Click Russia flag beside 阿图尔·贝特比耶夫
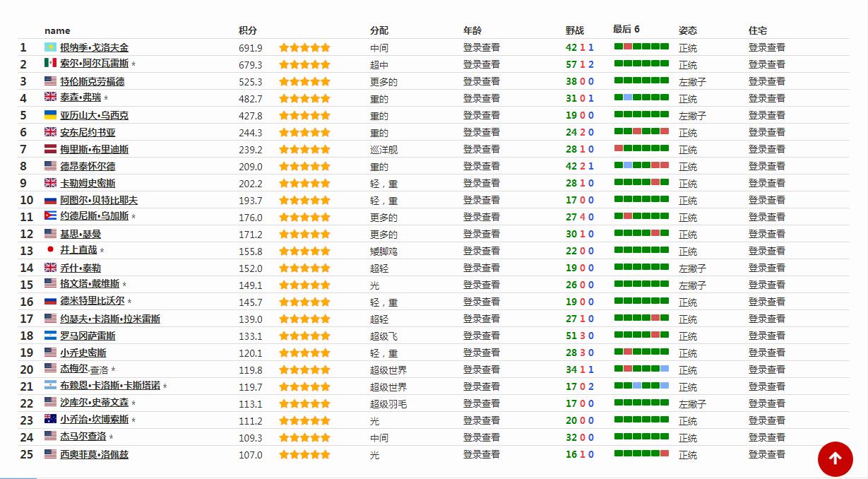 tap(50, 200)
